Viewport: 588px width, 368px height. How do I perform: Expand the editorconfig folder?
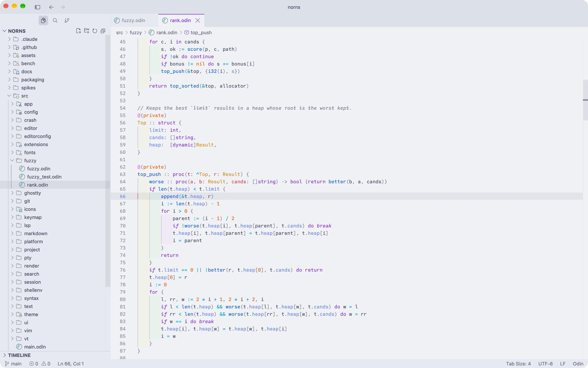pos(12,136)
